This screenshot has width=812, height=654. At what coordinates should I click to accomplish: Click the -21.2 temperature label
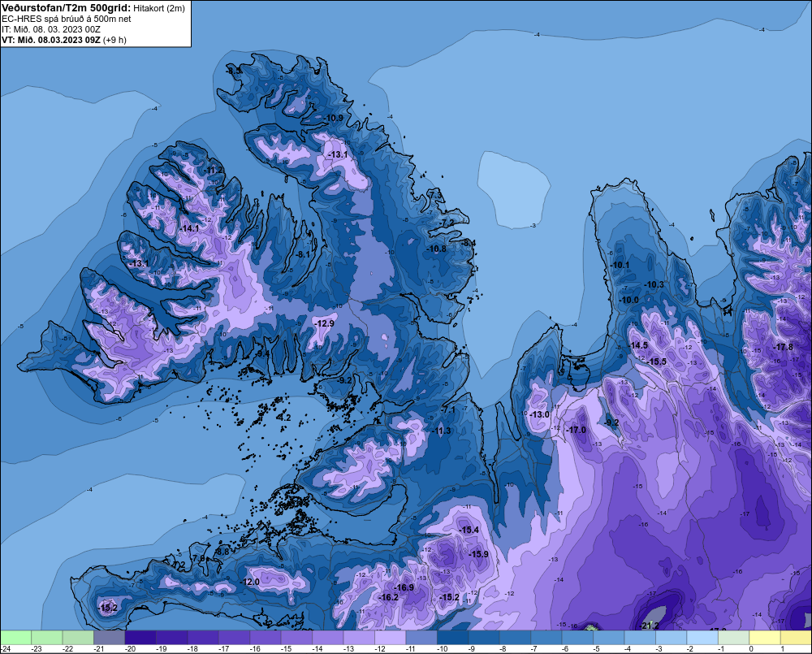click(649, 626)
